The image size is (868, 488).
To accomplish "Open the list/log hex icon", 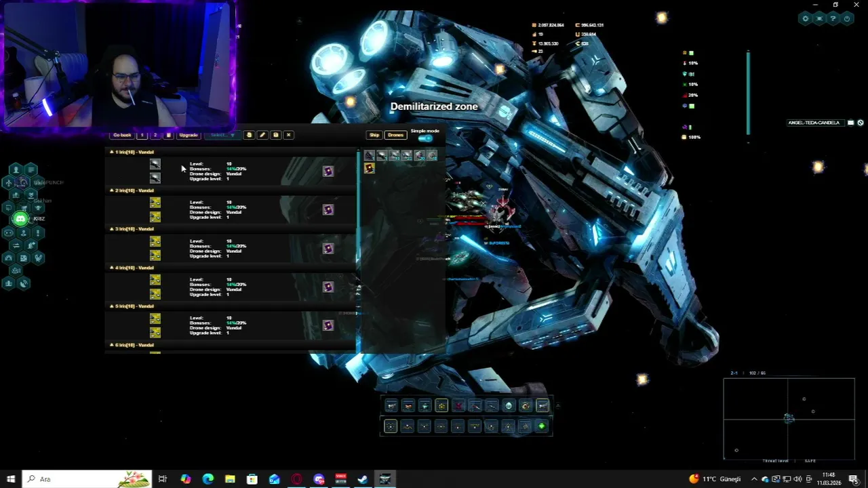I will click(x=31, y=170).
